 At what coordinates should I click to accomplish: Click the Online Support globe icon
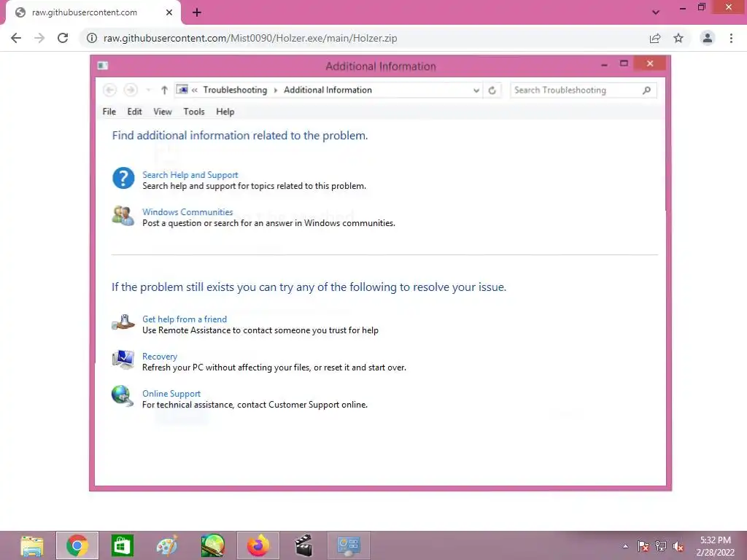point(123,396)
